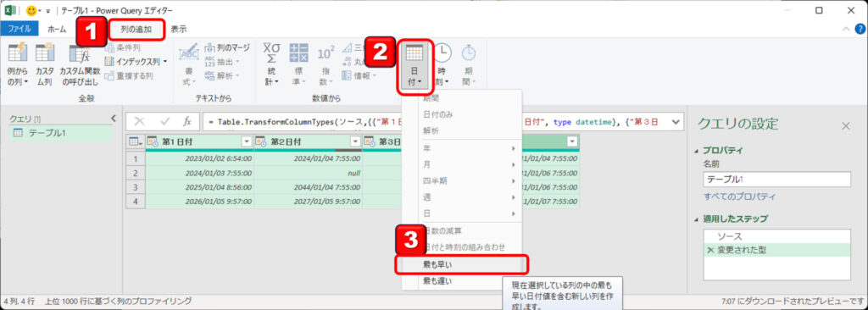
Task: Open the 書式 text format menu
Action: click(190, 65)
